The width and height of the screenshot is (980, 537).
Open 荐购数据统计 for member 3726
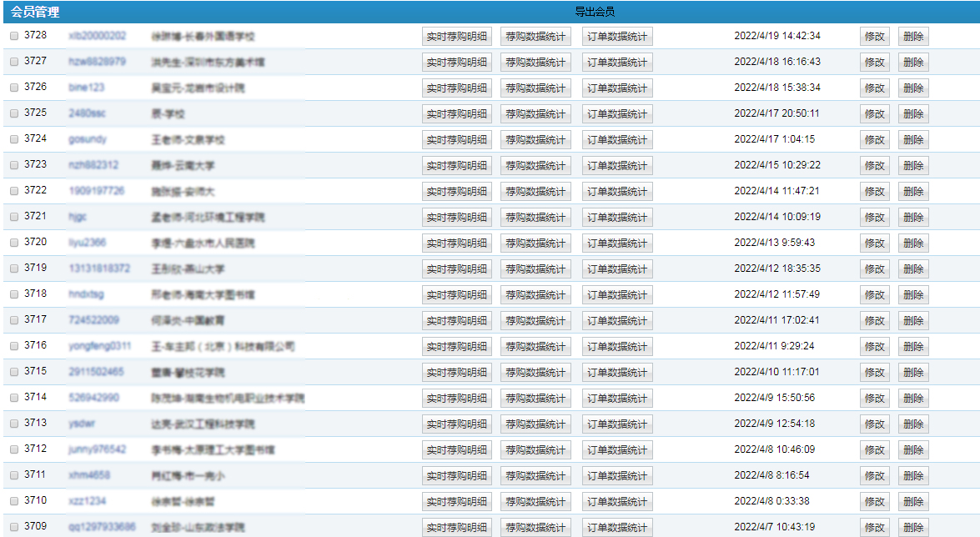(x=535, y=88)
